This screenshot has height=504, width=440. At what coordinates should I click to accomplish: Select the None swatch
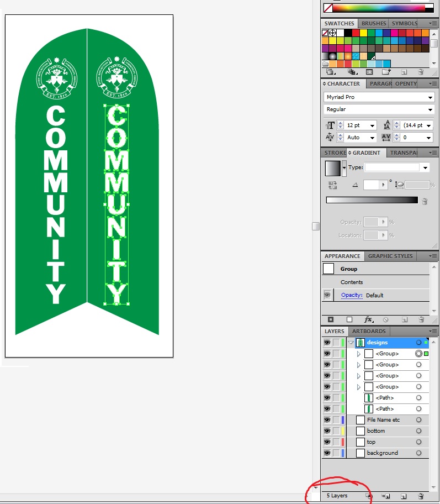coord(325,33)
